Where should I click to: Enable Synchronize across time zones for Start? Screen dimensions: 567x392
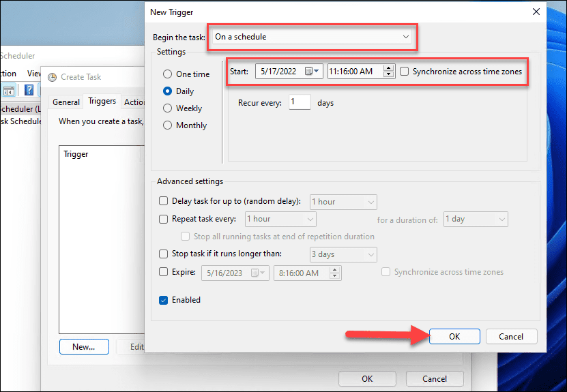pyautogui.click(x=406, y=72)
